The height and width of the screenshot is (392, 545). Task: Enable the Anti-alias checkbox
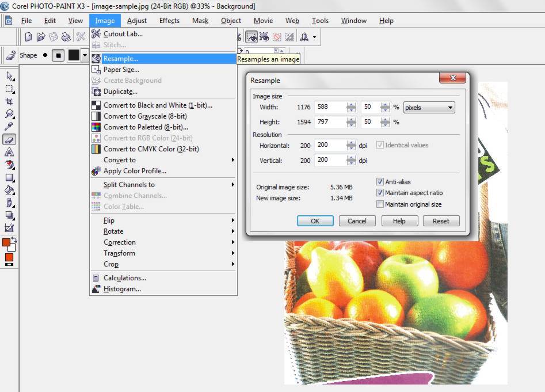click(380, 181)
